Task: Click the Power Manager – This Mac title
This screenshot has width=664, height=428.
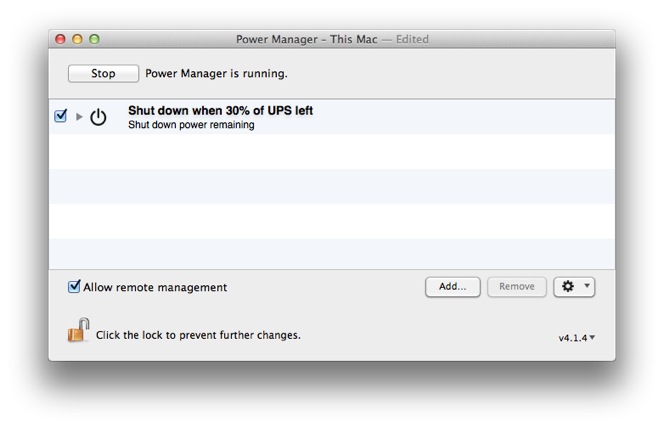Action: pyautogui.click(x=307, y=39)
